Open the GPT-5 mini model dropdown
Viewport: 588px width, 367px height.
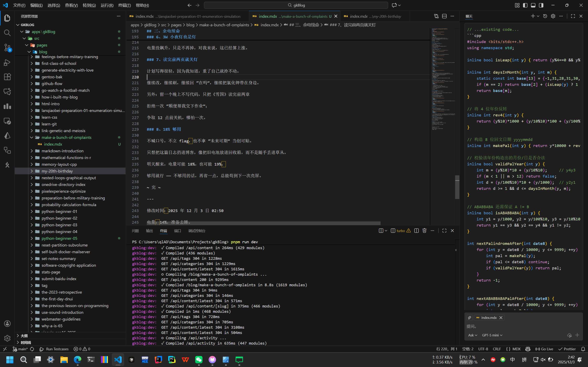[x=492, y=335]
